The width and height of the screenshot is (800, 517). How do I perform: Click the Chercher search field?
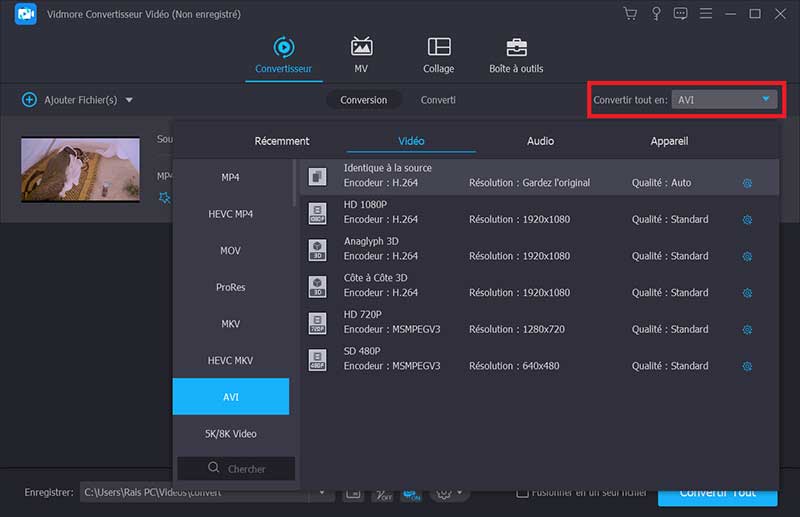236,468
